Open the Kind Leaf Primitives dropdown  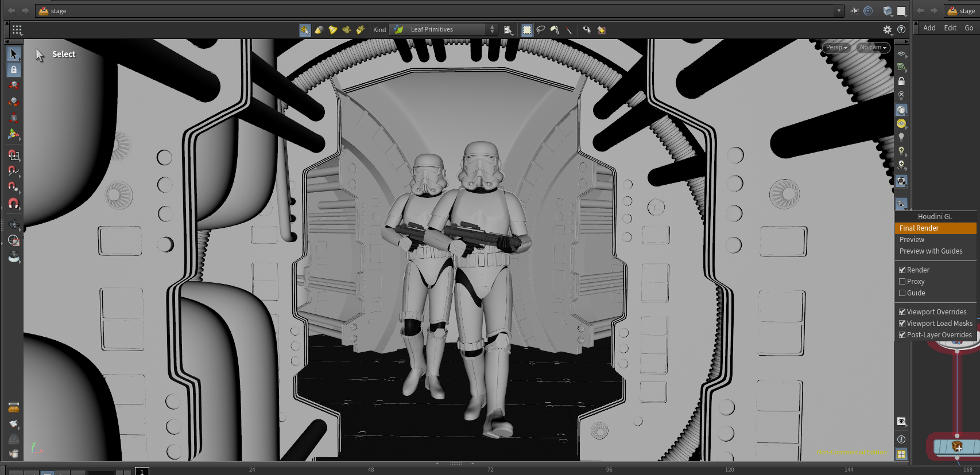pos(443,30)
